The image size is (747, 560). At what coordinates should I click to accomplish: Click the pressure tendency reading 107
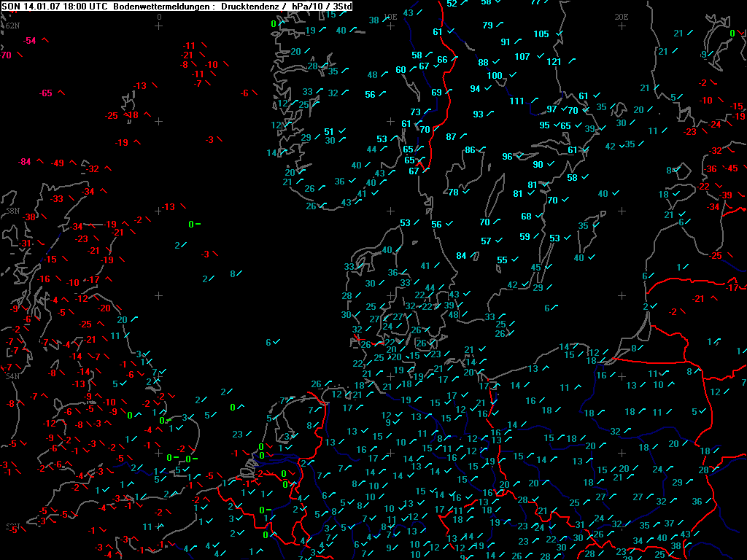522,57
